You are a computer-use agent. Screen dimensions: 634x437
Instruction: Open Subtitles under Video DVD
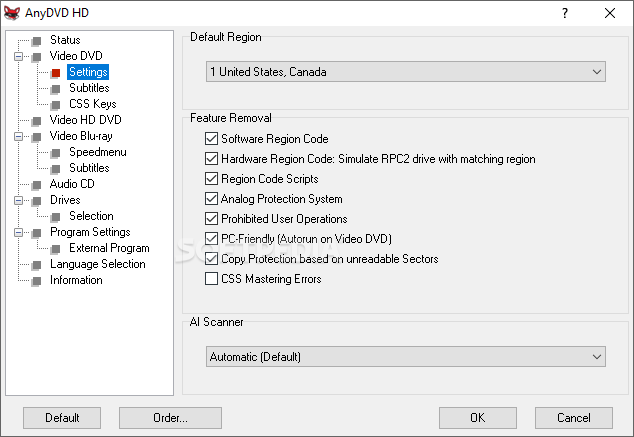[89, 88]
